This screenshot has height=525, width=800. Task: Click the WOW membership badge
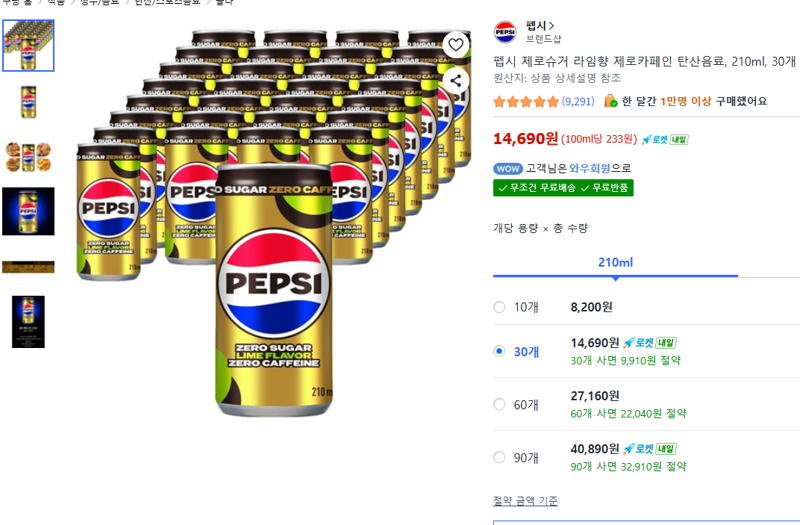[x=508, y=168]
